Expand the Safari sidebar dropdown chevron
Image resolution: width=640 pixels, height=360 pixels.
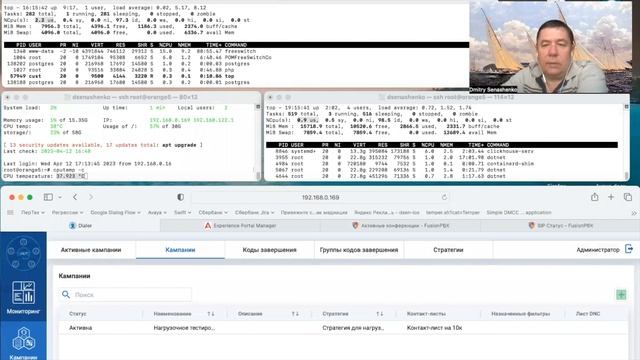(60, 198)
